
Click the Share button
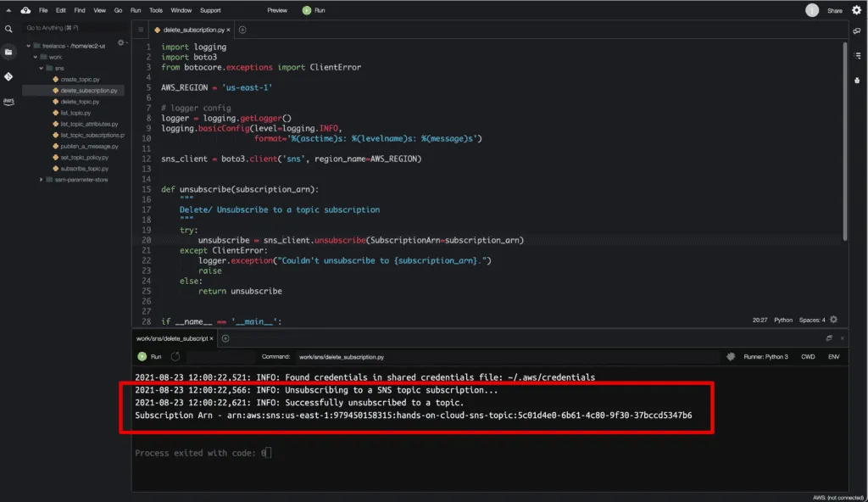834,10
